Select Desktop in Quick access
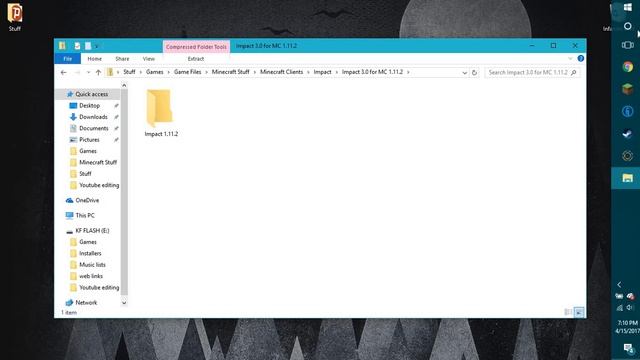This screenshot has width=640, height=360. pos(89,105)
